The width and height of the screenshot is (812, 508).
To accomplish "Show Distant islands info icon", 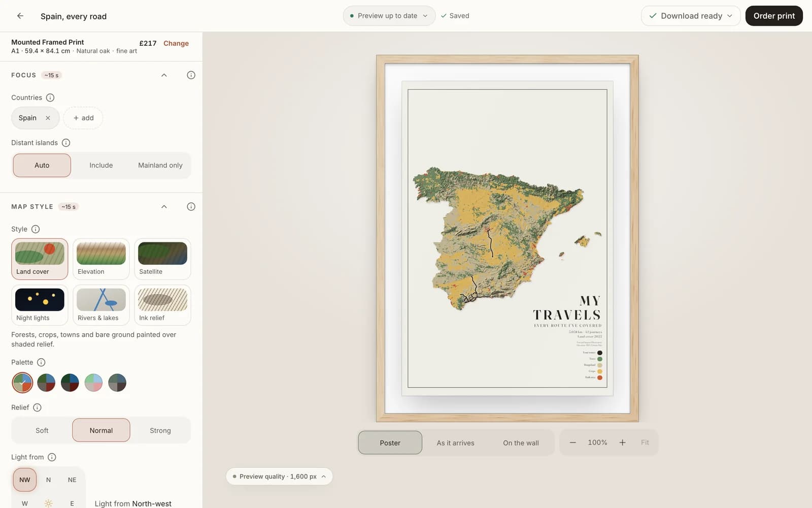I will (x=66, y=143).
